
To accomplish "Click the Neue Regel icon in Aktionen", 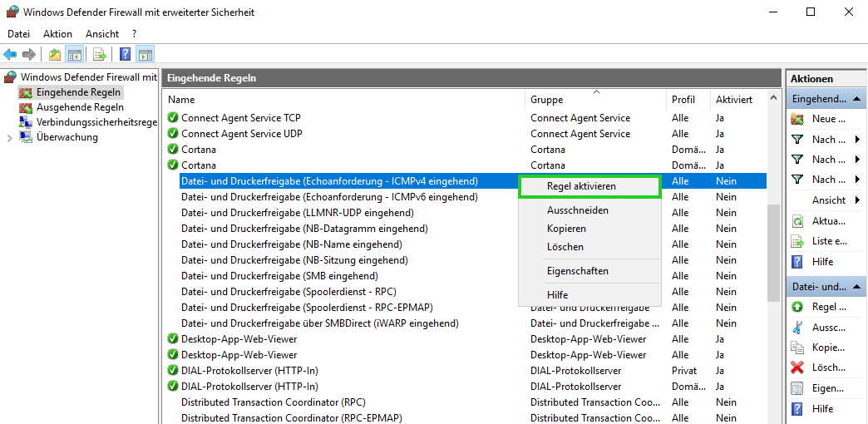I will click(x=797, y=118).
